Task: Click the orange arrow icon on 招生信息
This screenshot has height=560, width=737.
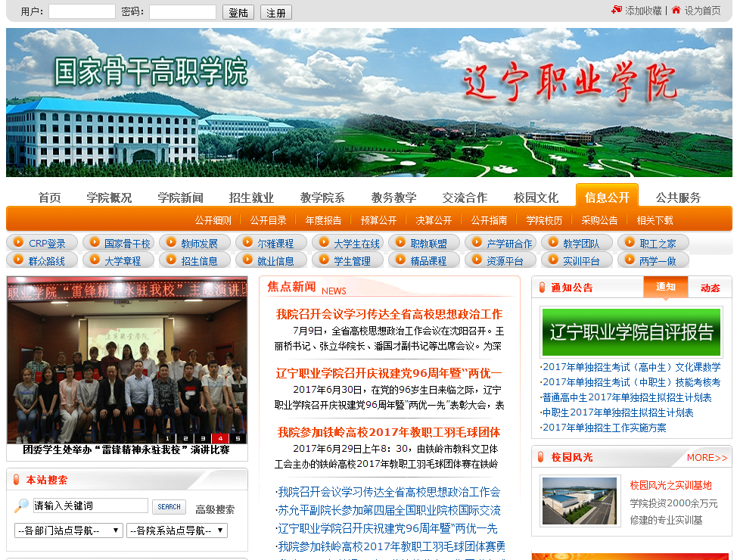Action: pos(170,260)
